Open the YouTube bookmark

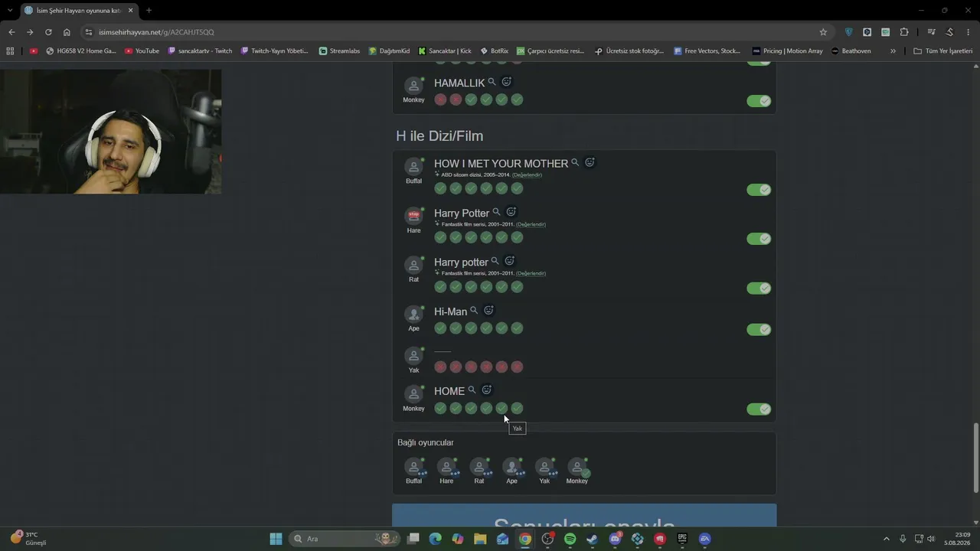(x=142, y=51)
